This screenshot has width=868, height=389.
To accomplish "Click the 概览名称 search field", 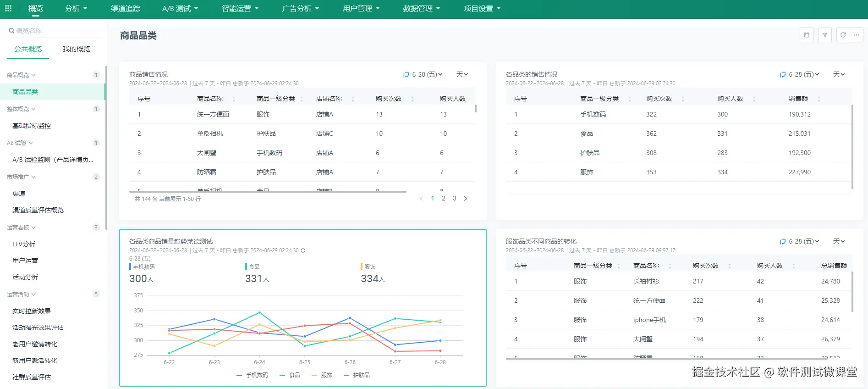I will click(55, 31).
